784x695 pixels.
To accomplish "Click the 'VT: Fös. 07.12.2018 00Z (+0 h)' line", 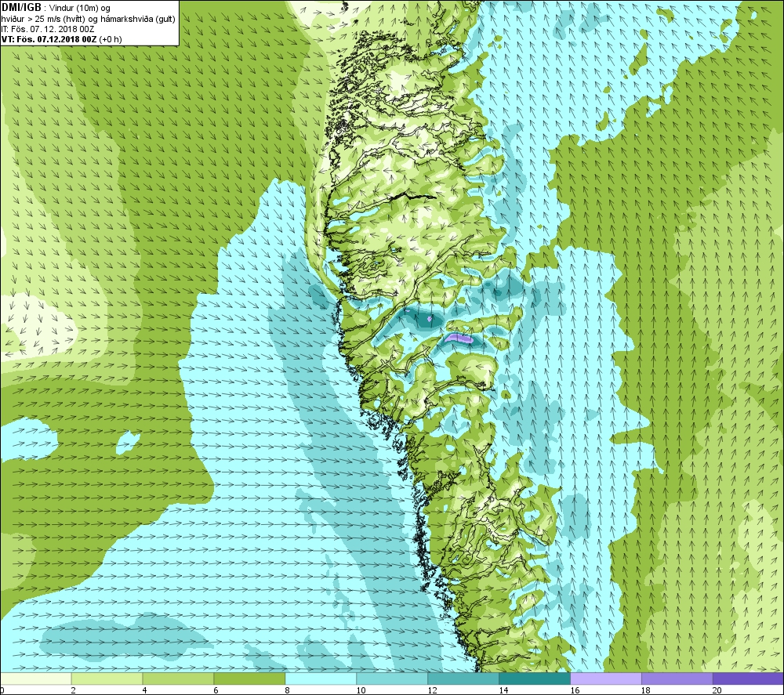I will coord(61,39).
